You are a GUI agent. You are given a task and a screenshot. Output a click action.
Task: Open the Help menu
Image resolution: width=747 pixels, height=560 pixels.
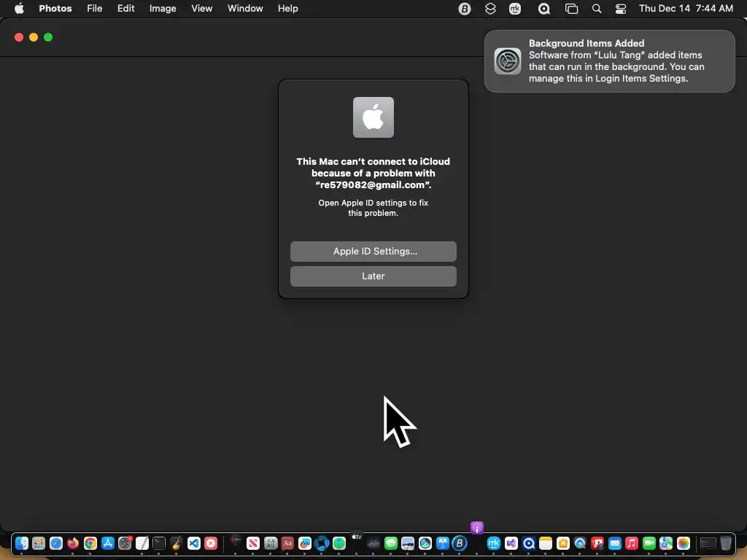(x=287, y=9)
